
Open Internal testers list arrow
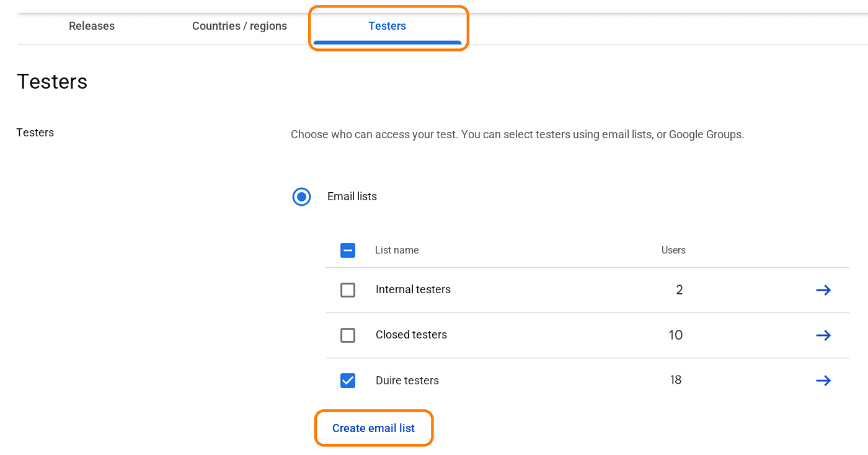[823, 290]
